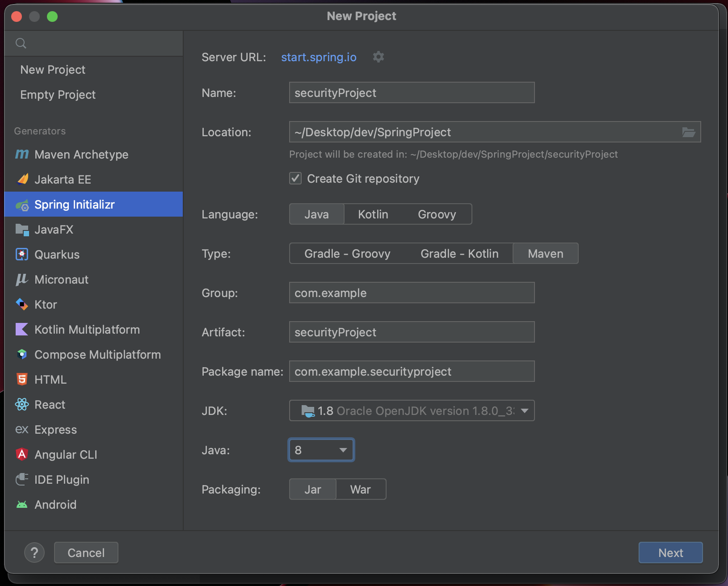Click the Maven Archetype icon
Image resolution: width=728 pixels, height=586 pixels.
(x=22, y=154)
